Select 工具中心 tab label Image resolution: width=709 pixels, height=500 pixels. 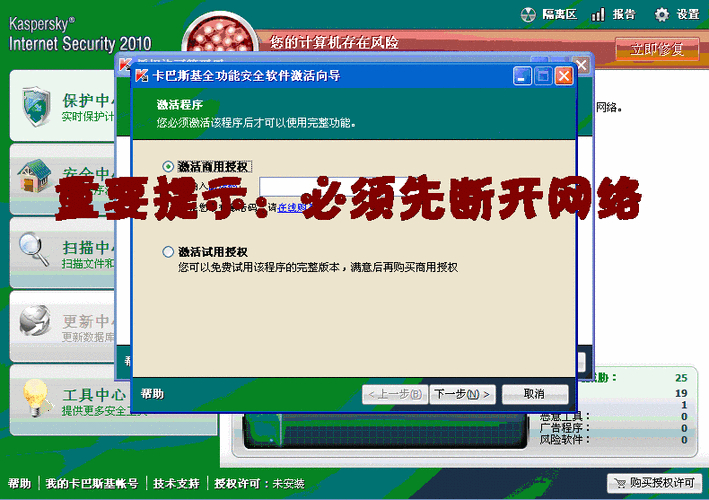(94, 395)
